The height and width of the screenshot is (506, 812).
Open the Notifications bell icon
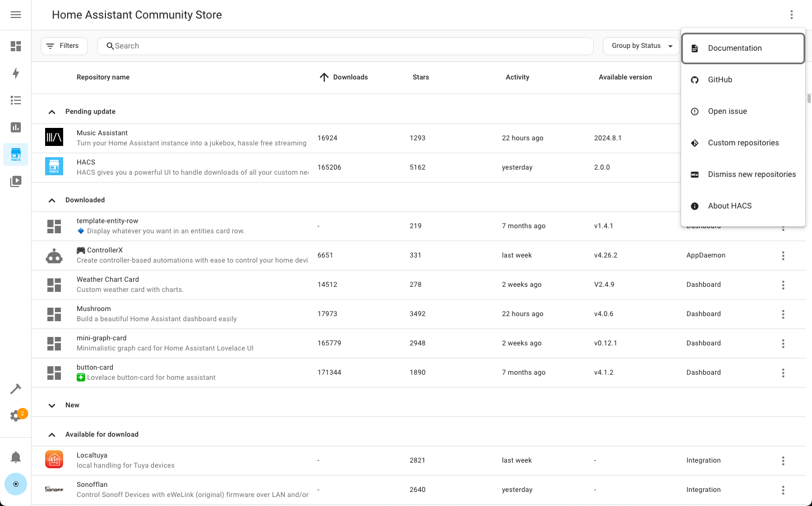coord(16,457)
